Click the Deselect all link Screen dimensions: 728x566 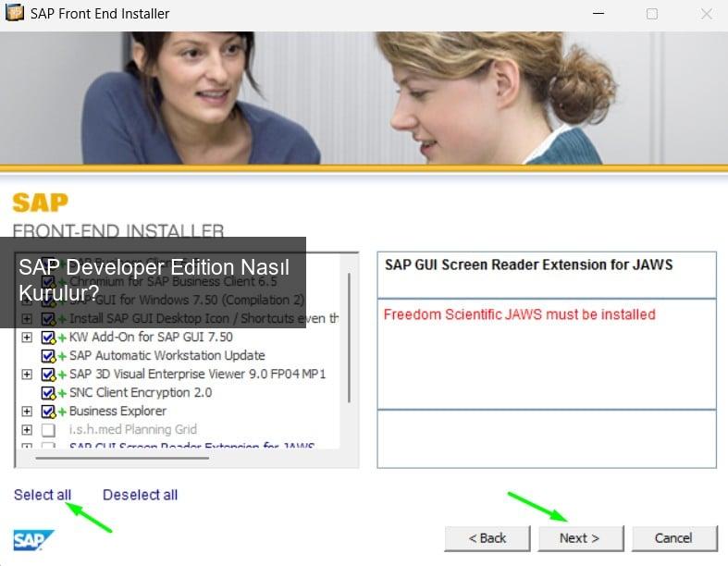coord(140,495)
